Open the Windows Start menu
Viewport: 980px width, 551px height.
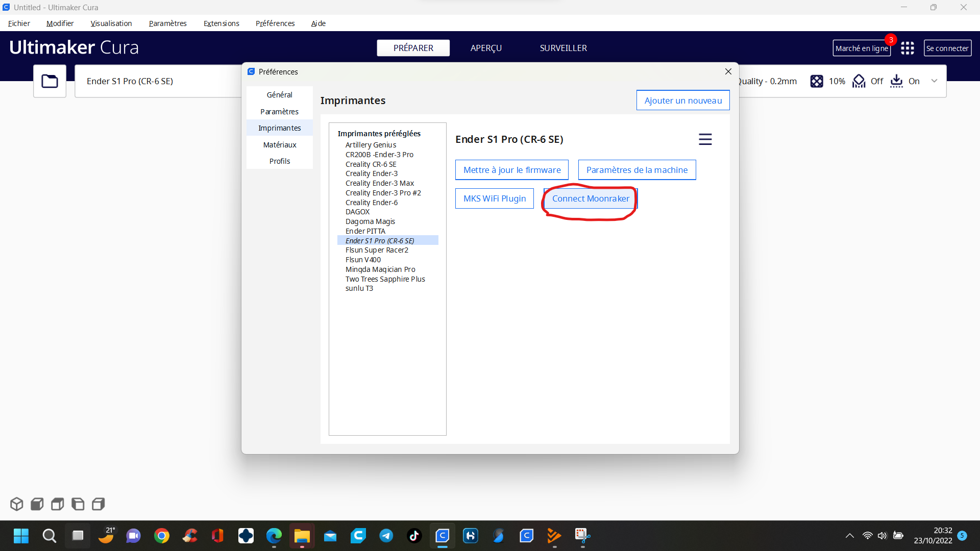coord(21,536)
